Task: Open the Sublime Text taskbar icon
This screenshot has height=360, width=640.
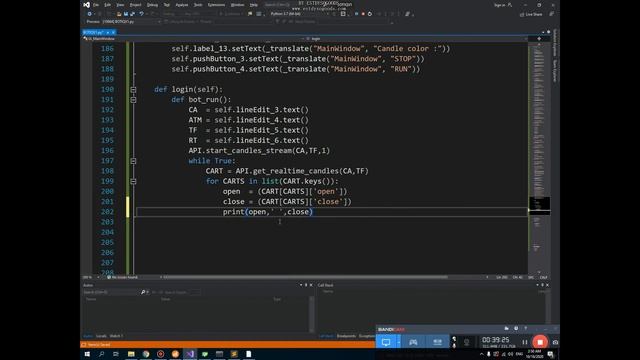Action: point(234,354)
